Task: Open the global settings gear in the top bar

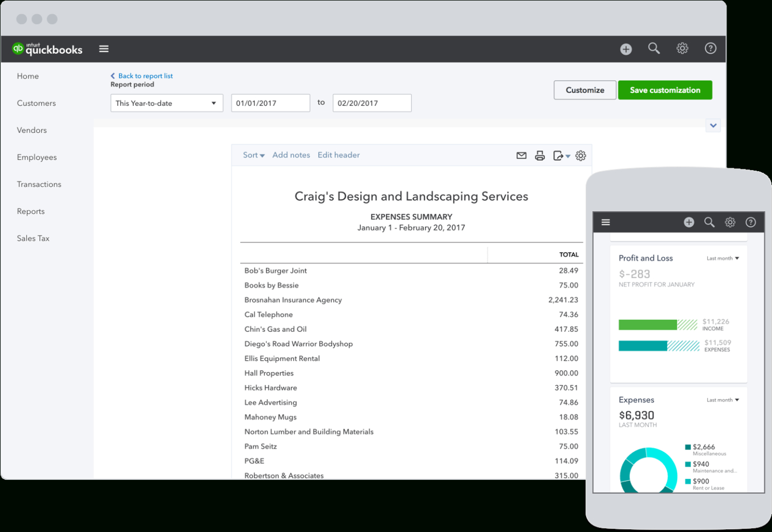Action: (x=682, y=48)
